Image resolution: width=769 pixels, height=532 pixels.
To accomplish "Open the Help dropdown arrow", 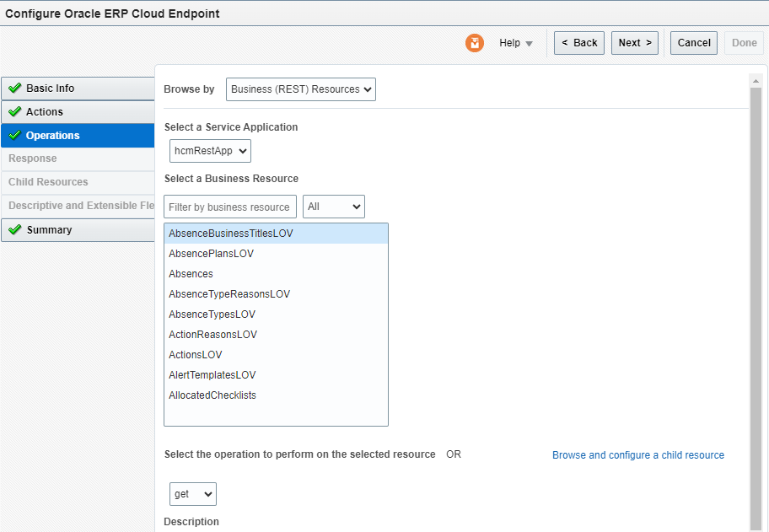I will 529,43.
